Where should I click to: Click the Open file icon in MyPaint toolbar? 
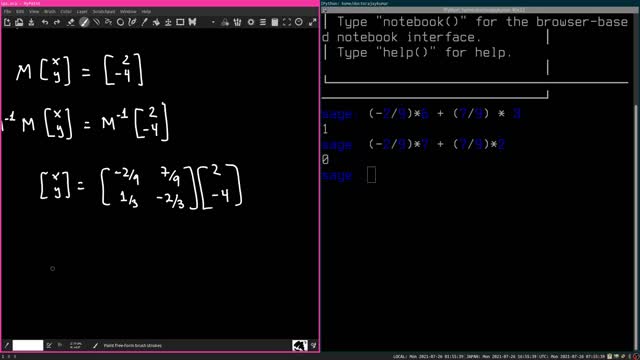[x=19, y=22]
